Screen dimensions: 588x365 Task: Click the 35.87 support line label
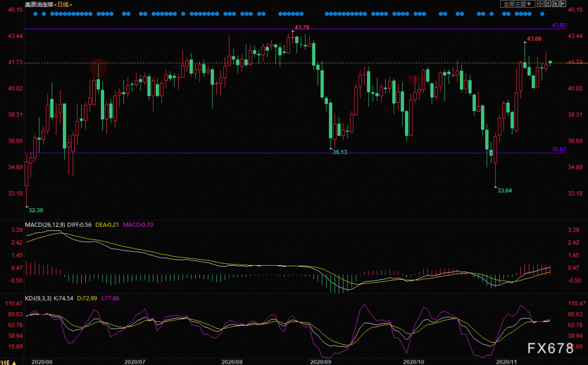click(559, 149)
